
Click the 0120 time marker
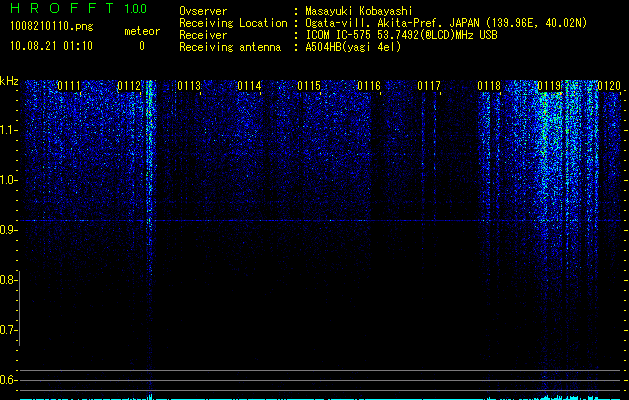pos(609,86)
